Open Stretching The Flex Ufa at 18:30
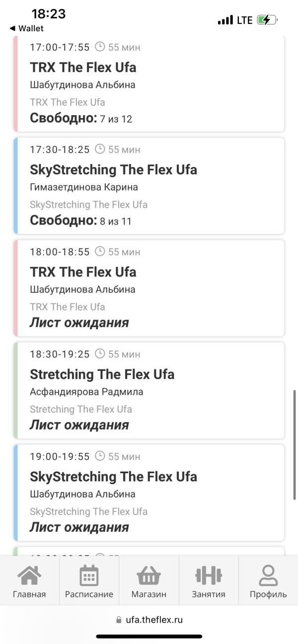298x644 pixels. pyautogui.click(x=102, y=374)
